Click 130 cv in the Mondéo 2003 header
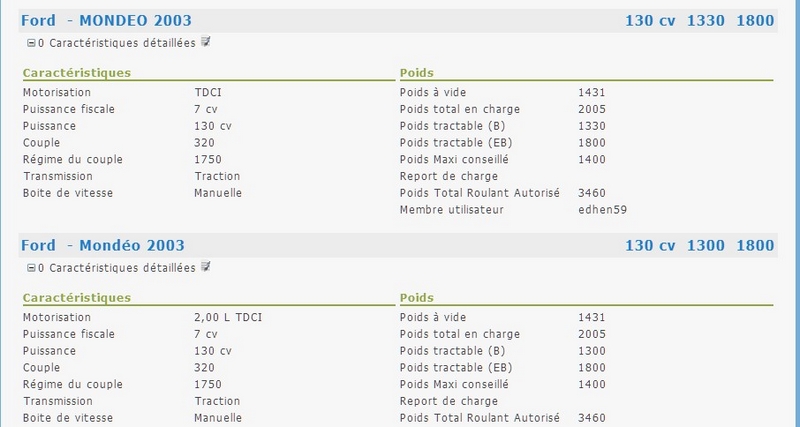 click(651, 245)
